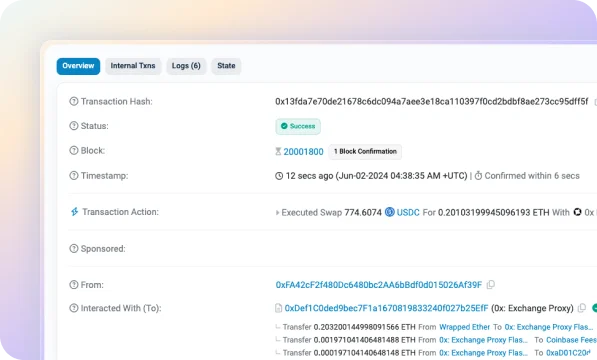
Task: Click the 1 Block Confirmation badge
Action: tap(365, 151)
